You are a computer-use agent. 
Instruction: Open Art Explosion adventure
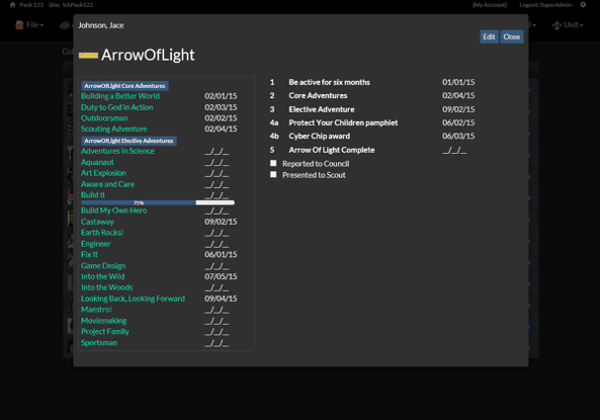pos(103,173)
